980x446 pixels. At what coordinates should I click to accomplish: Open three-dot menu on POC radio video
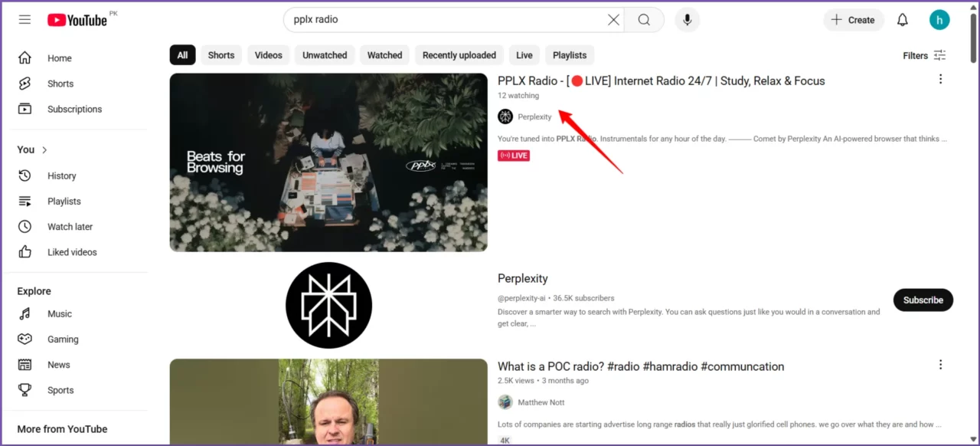(940, 364)
